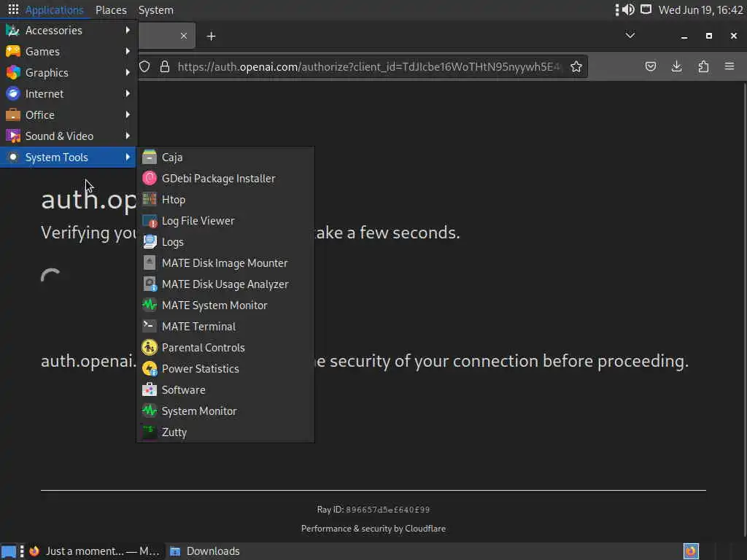Select System Monitor menu entry
Viewport: 747px width, 560px height.
click(x=225, y=411)
